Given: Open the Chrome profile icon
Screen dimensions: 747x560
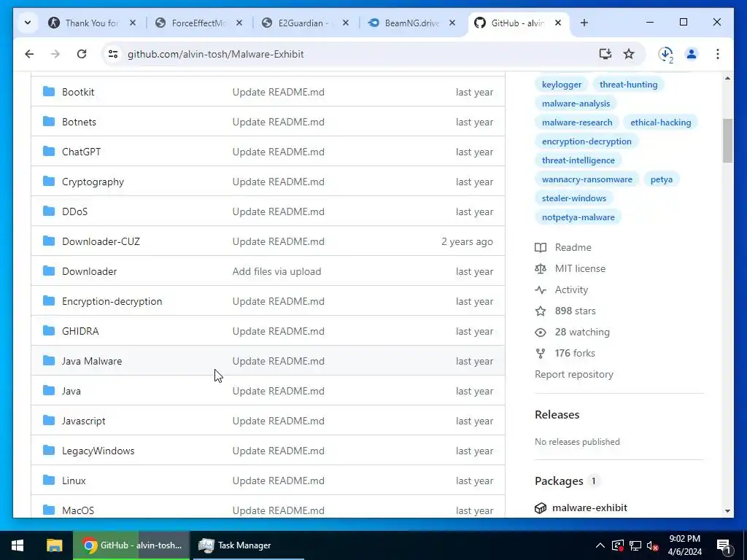Looking at the screenshot, I should click(692, 54).
